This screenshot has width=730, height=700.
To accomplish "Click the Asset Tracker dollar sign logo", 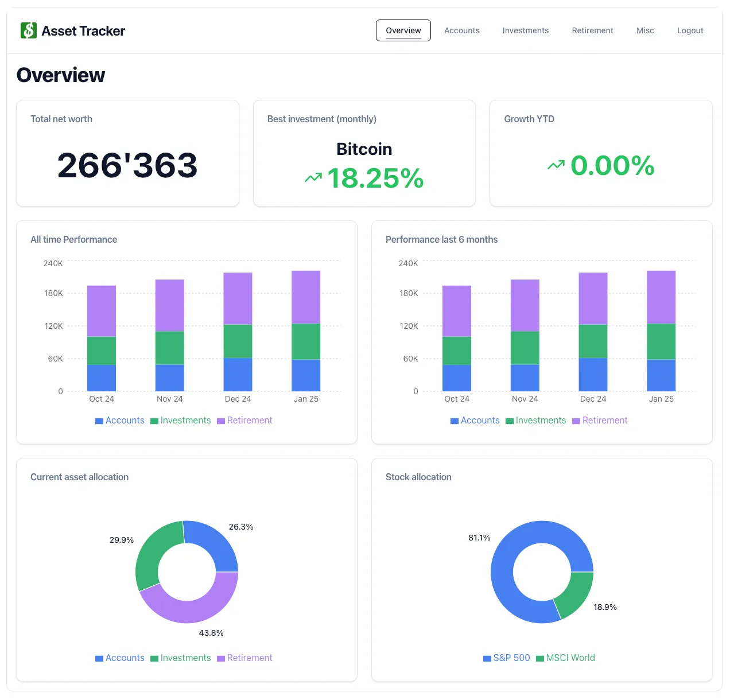I will click(28, 30).
